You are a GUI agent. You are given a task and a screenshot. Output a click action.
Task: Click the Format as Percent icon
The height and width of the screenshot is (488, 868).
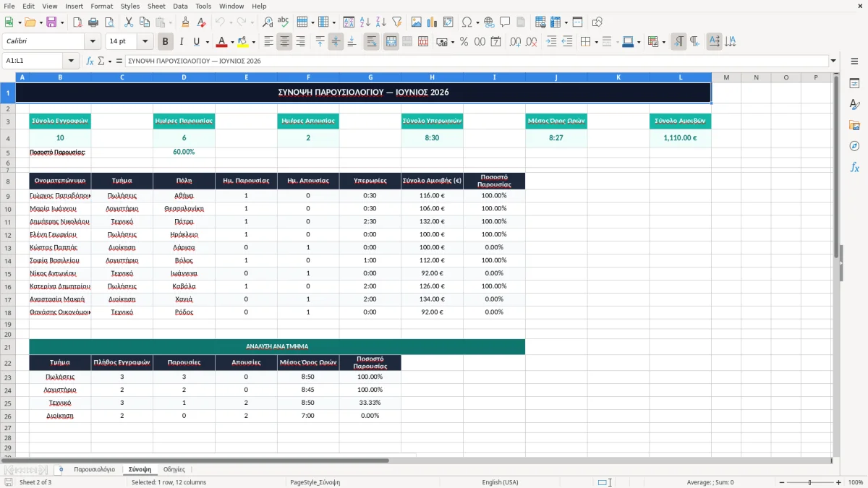[464, 42]
